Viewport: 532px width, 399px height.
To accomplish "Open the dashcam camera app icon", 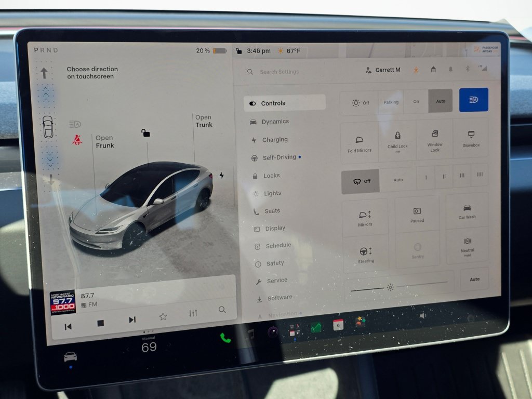I will point(273,332).
